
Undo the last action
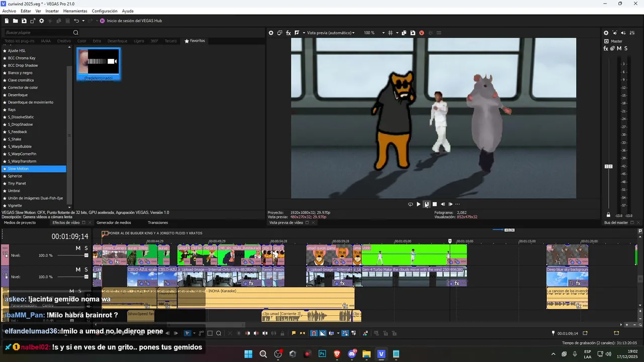[x=76, y=21]
